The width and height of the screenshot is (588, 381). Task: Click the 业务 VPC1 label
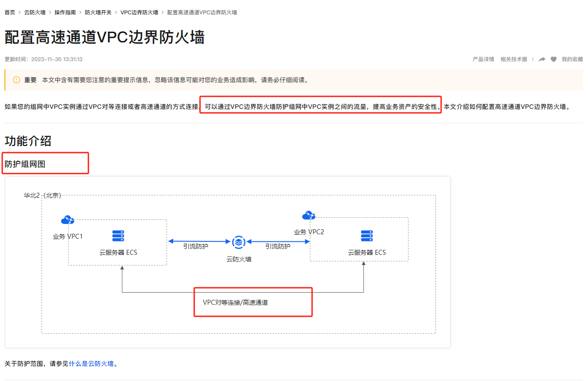point(67,236)
